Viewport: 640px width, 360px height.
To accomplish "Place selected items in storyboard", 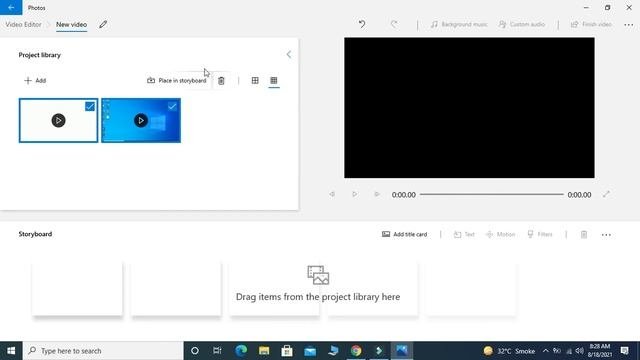I will click(177, 80).
